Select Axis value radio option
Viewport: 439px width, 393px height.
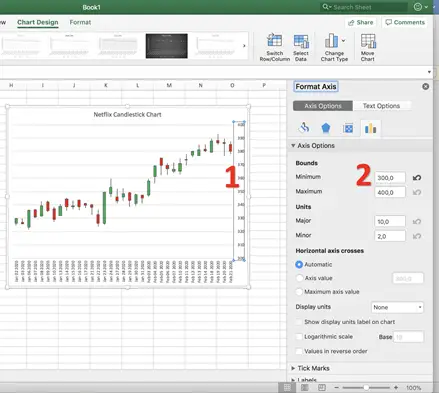click(x=299, y=278)
